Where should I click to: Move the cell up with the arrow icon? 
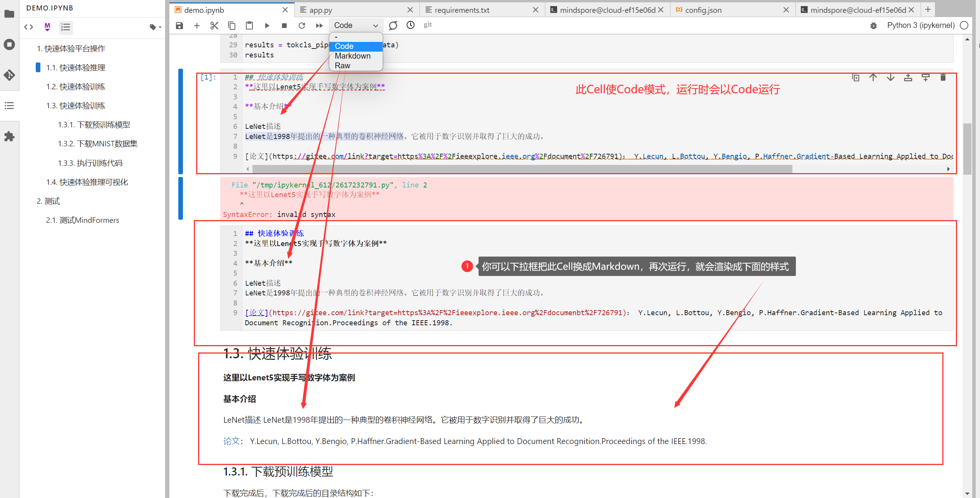click(x=873, y=78)
